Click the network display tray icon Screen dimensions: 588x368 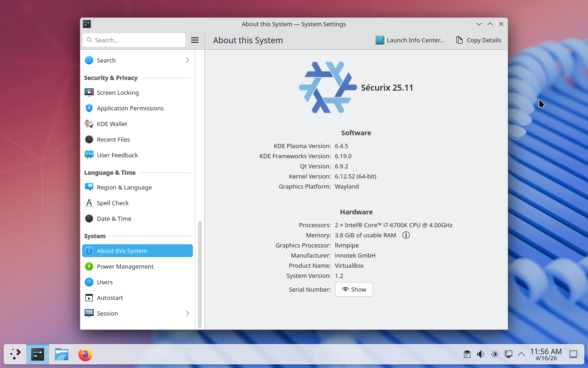pyautogui.click(x=508, y=354)
